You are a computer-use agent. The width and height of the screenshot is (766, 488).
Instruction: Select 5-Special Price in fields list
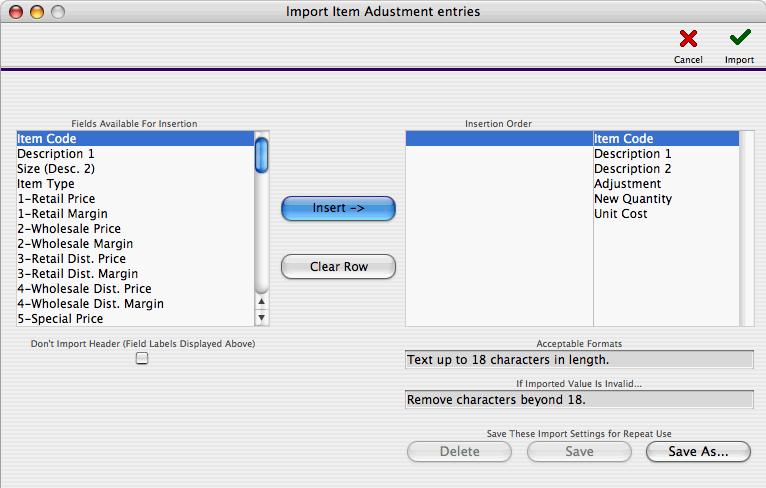(135, 318)
